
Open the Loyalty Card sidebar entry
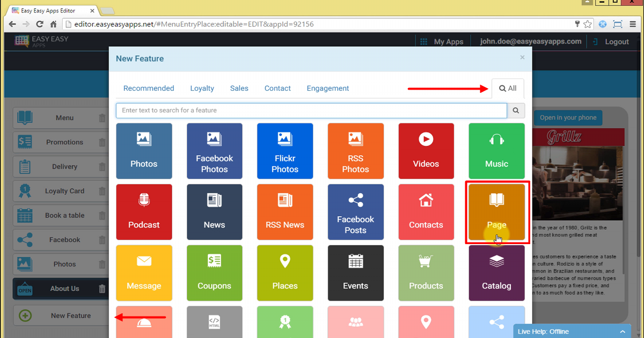(64, 190)
